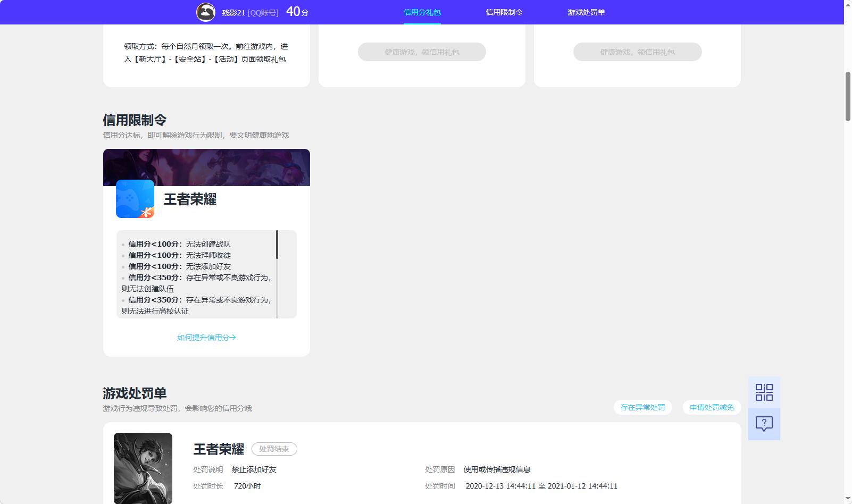Screen dimensions: 852x504
Task: Click the 存在异常处罚 button
Action: point(642,407)
